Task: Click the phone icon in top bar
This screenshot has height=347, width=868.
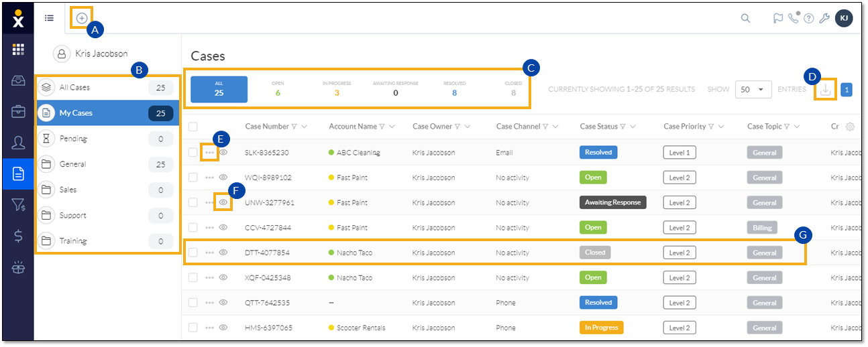Action: (x=794, y=18)
